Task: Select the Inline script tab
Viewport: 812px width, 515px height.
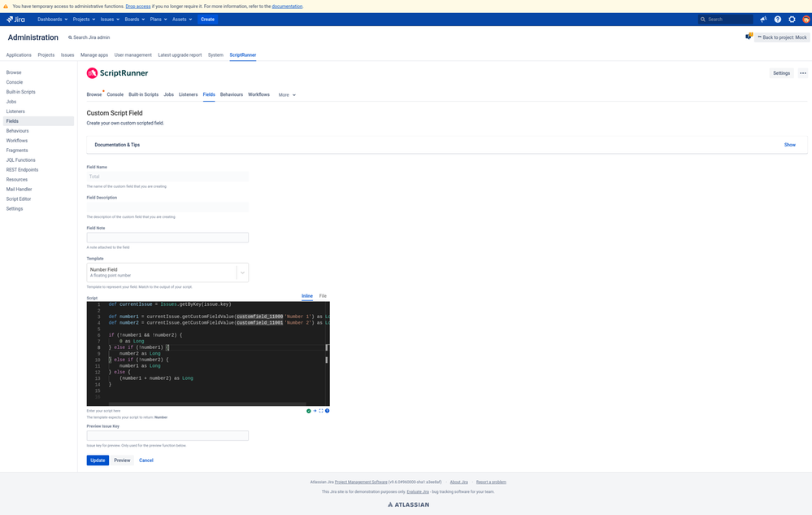Action: pos(307,296)
